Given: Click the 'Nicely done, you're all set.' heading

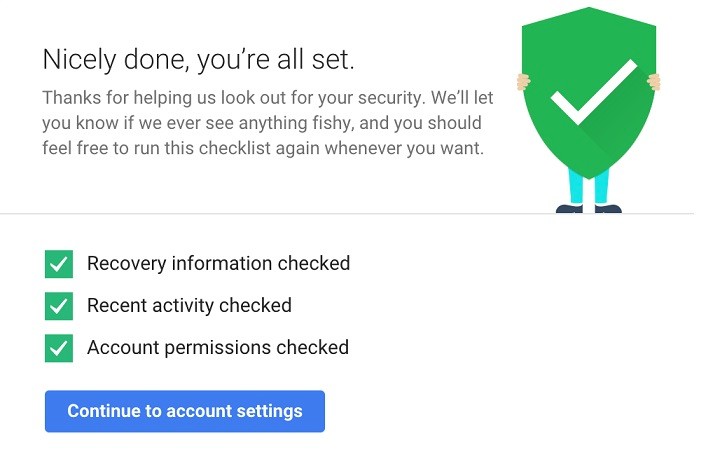Looking at the screenshot, I should [198, 59].
